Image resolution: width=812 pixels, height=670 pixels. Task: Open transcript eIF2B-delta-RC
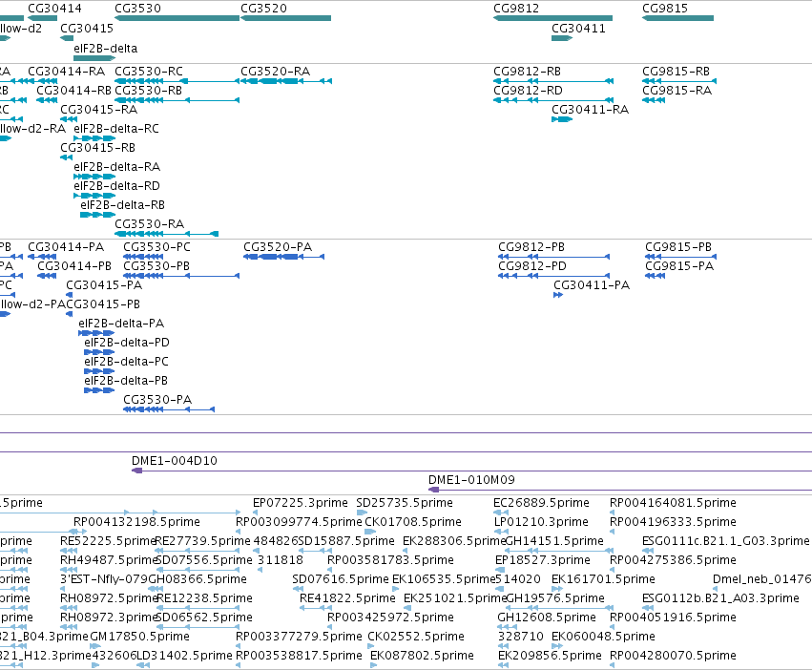pos(116,129)
